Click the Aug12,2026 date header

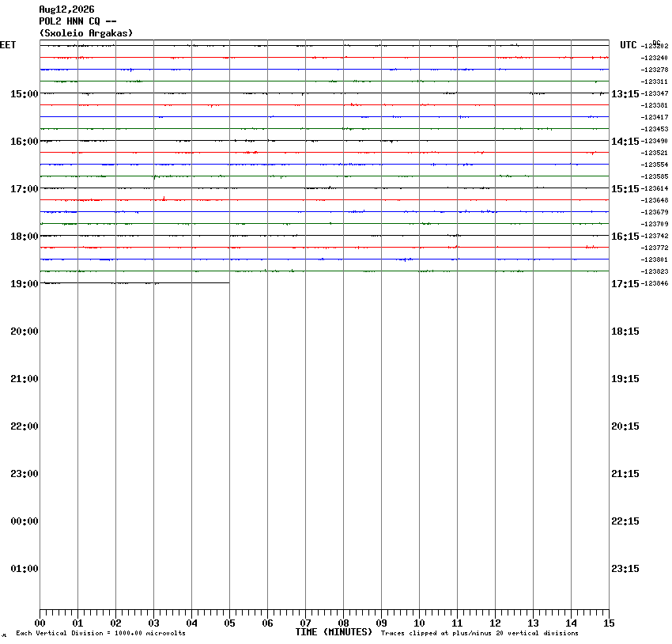pos(66,9)
